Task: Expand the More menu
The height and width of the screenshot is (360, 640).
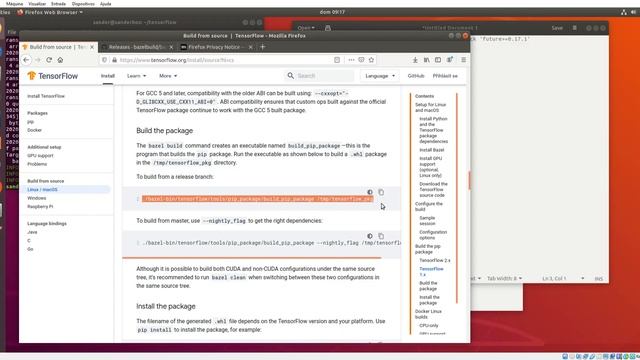Action: point(168,76)
